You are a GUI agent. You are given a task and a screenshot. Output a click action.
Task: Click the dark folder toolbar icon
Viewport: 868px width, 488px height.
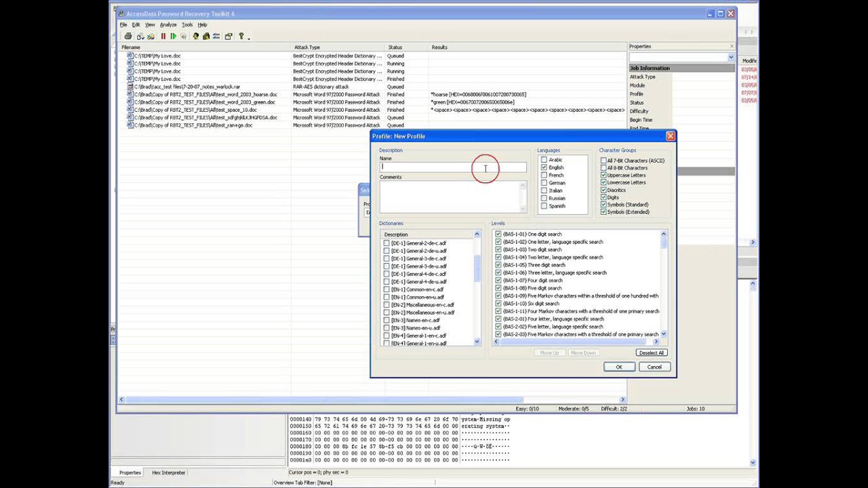point(206,36)
